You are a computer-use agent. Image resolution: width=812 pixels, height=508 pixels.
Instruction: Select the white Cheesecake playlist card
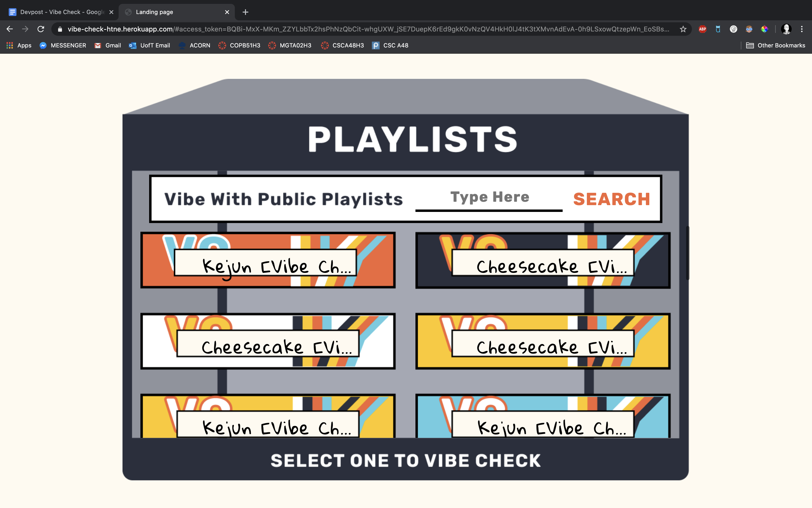[268, 341]
